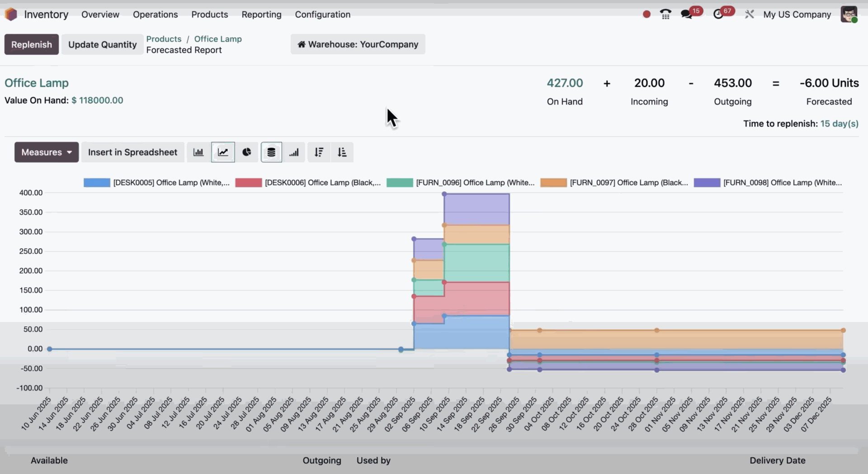
Task: Toggle FURN_0098 purple legend swatch
Action: coord(707,183)
